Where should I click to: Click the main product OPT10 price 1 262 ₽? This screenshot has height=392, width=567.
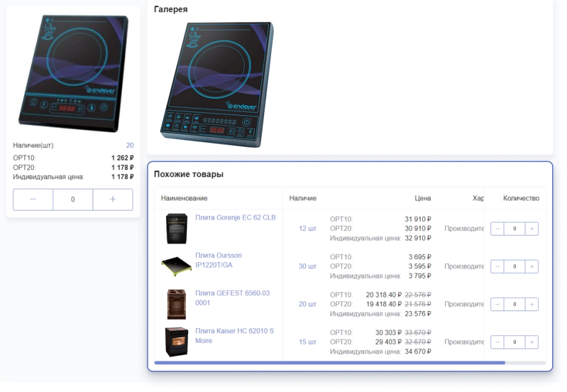123,158
